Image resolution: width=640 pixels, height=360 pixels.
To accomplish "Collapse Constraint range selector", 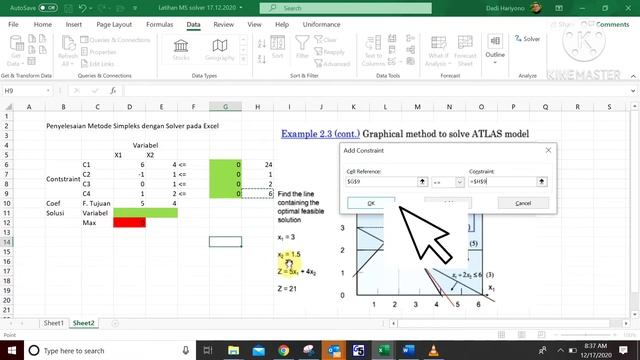I will (542, 182).
